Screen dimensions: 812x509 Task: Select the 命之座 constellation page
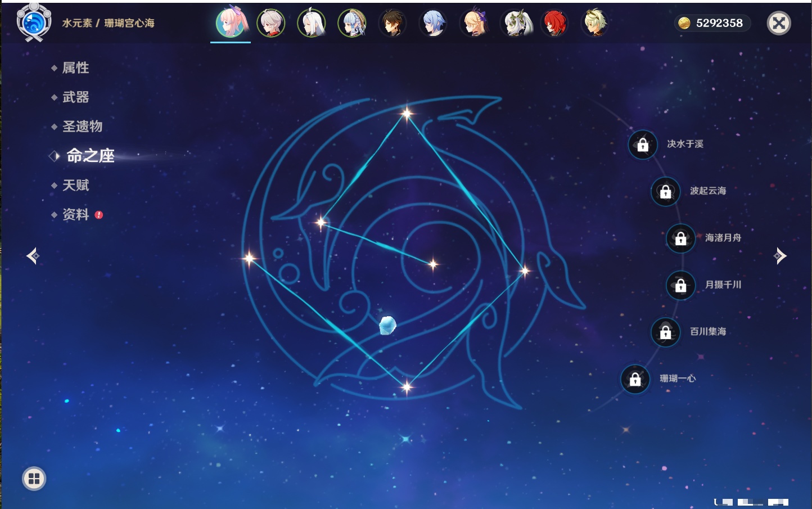coord(90,156)
